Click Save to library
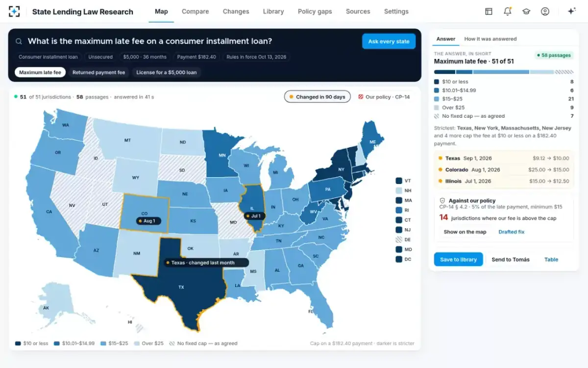The image size is (588, 368). pos(458,260)
